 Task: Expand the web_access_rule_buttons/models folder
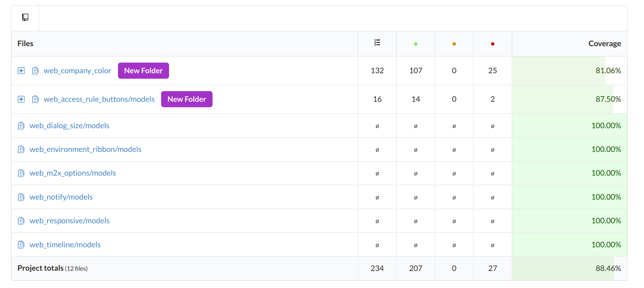pos(21,99)
